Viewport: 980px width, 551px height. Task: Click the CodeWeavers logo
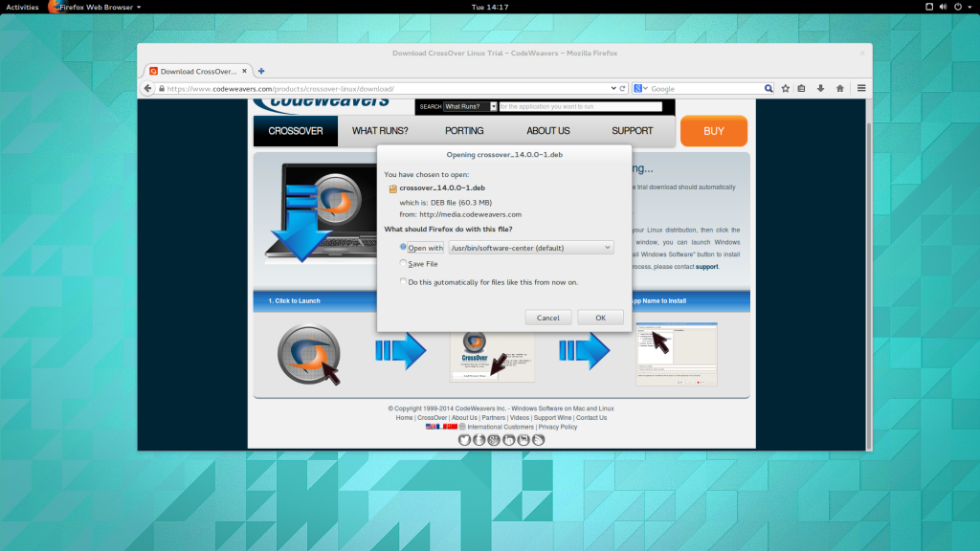pyautogui.click(x=323, y=105)
